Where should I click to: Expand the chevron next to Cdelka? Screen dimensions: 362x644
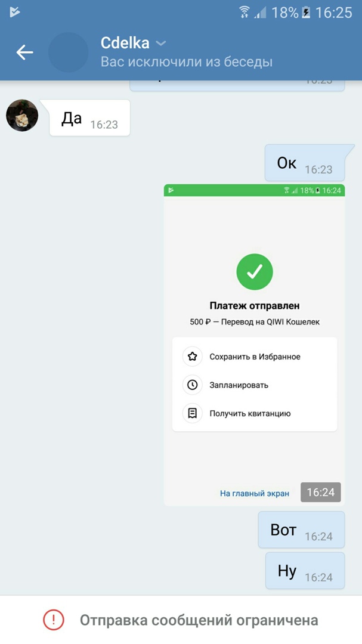160,44
